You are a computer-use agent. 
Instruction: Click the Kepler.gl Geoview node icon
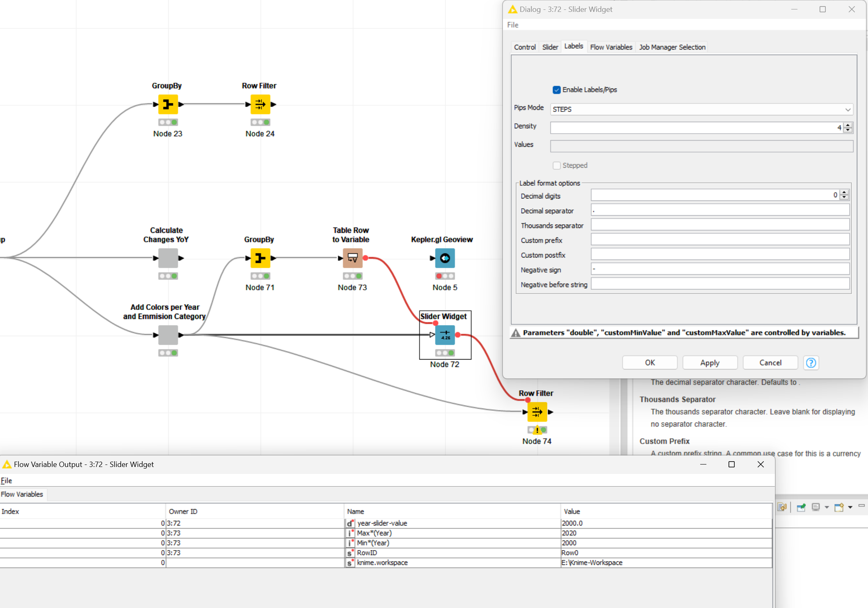click(x=445, y=258)
